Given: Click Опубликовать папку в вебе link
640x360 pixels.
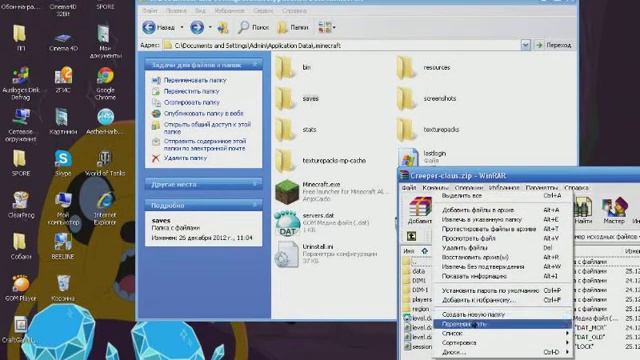Looking at the screenshot, I should [x=203, y=113].
